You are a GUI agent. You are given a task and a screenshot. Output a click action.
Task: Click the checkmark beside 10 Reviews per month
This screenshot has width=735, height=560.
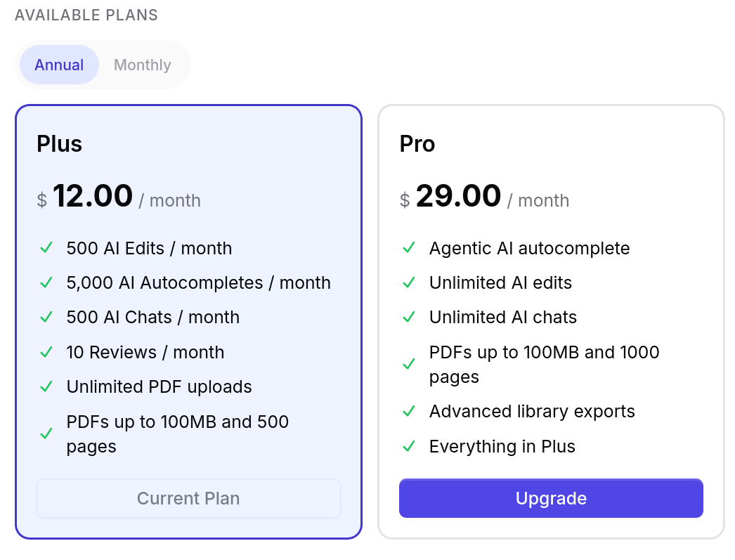coord(46,352)
